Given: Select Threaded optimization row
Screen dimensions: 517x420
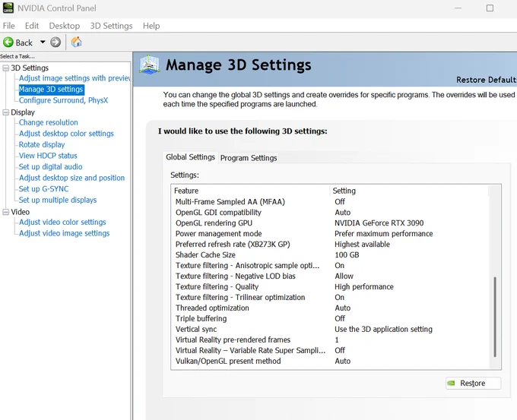Looking at the screenshot, I should point(330,308).
